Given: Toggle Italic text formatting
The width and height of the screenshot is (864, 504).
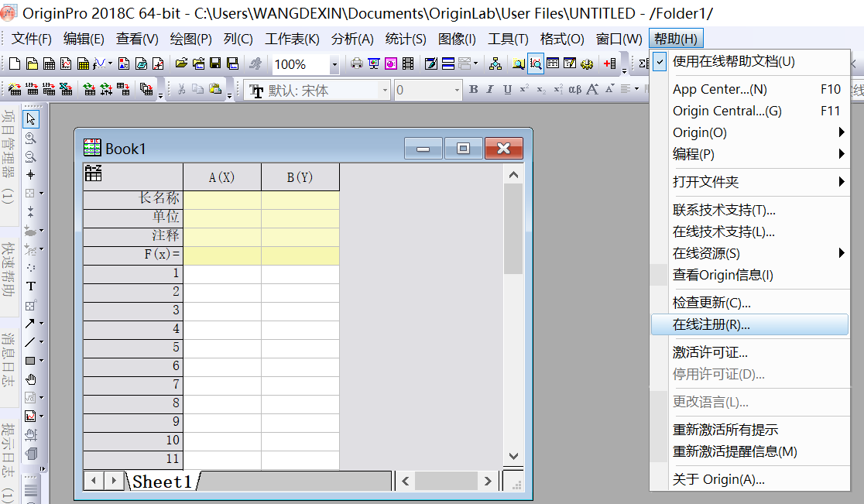Looking at the screenshot, I should pyautogui.click(x=490, y=89).
